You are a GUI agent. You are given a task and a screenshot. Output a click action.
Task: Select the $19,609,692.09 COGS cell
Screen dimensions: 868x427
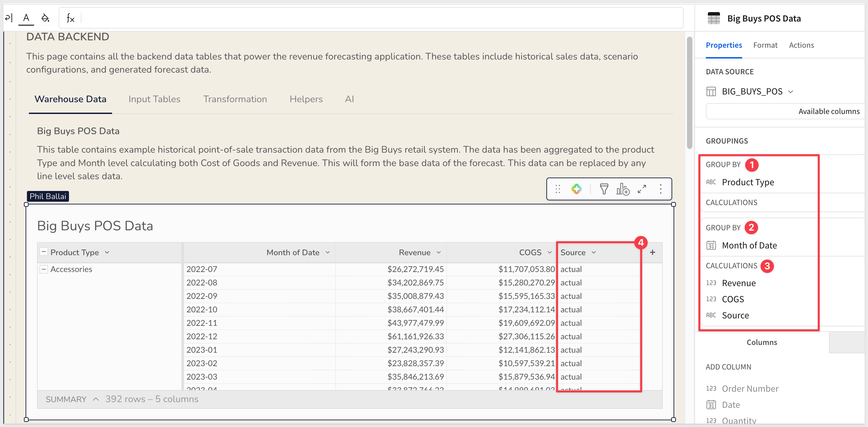pyautogui.click(x=502, y=323)
